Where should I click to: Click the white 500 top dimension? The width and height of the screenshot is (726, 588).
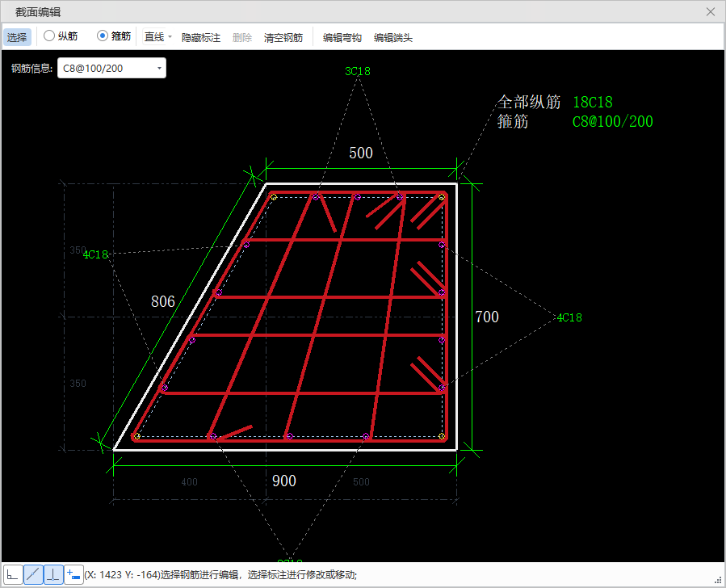(361, 153)
